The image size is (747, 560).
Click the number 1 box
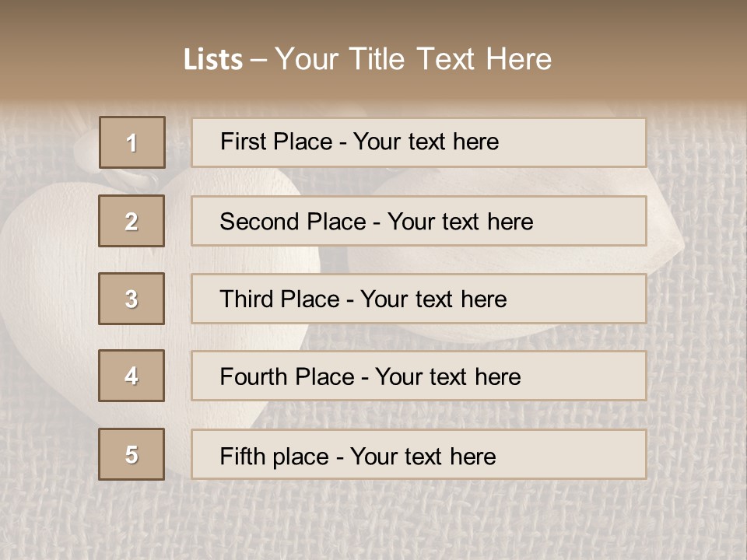[132, 142]
